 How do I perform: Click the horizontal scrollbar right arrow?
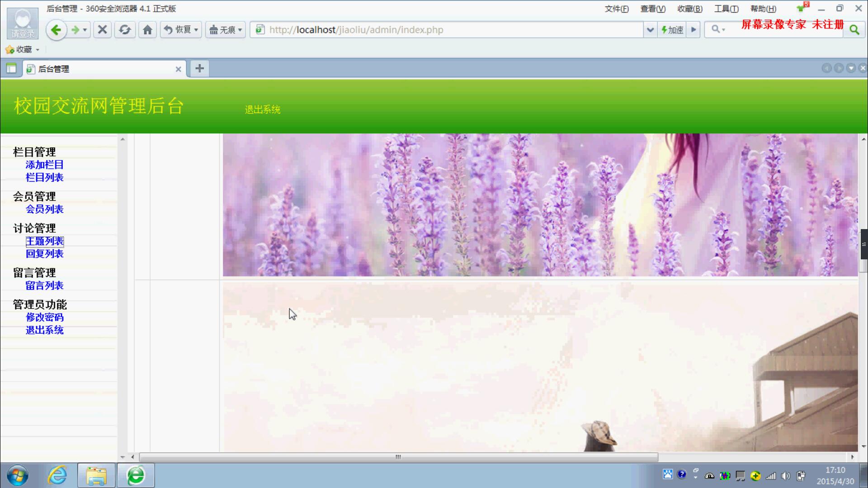pos(852,457)
